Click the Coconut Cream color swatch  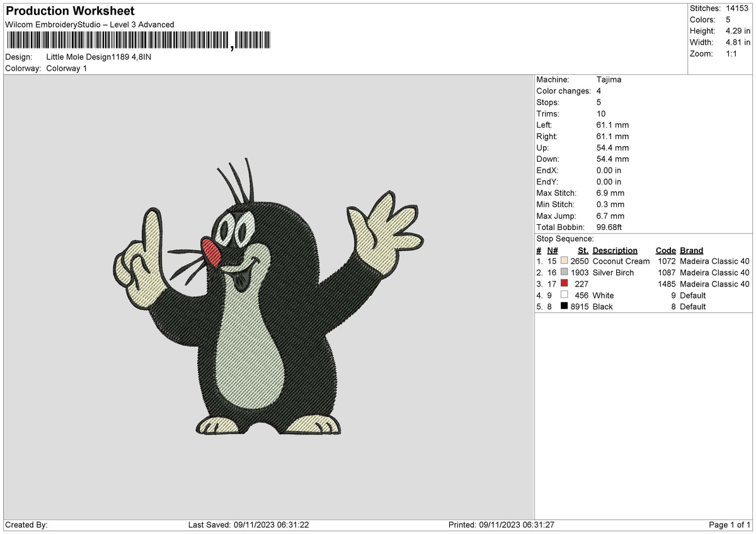point(564,261)
